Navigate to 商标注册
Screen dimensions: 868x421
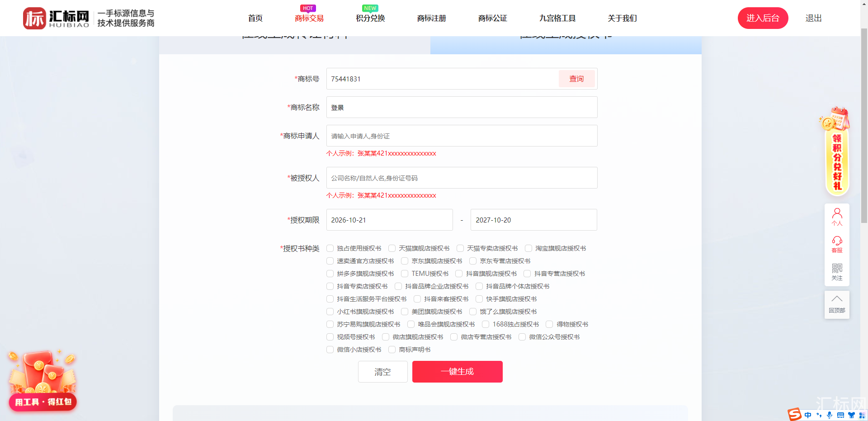pos(432,18)
